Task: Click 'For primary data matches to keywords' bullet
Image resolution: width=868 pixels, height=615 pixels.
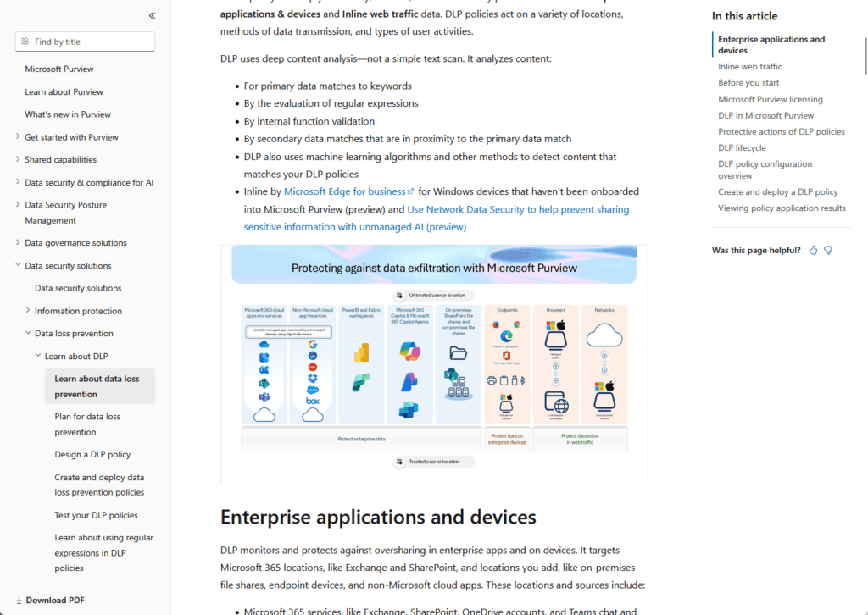Action: point(328,86)
